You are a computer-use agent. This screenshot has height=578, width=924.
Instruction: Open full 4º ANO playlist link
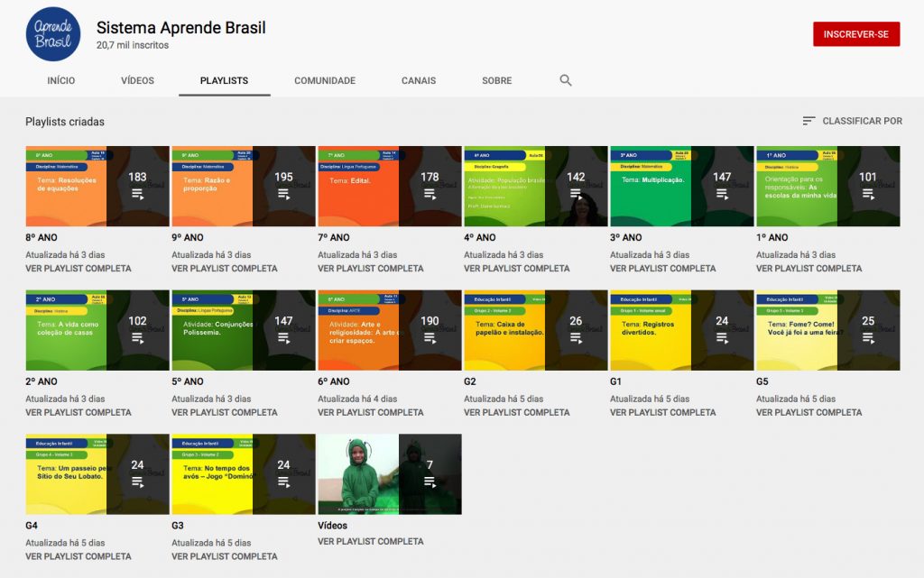click(x=517, y=269)
